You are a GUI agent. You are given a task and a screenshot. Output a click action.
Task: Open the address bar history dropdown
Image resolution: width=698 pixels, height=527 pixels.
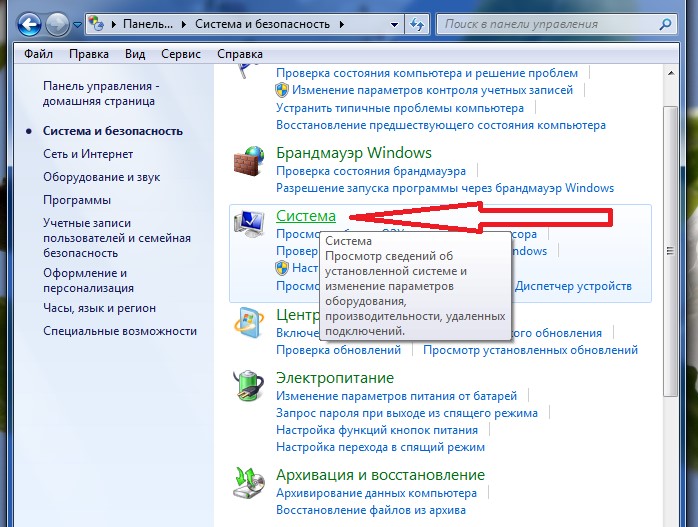(x=394, y=24)
